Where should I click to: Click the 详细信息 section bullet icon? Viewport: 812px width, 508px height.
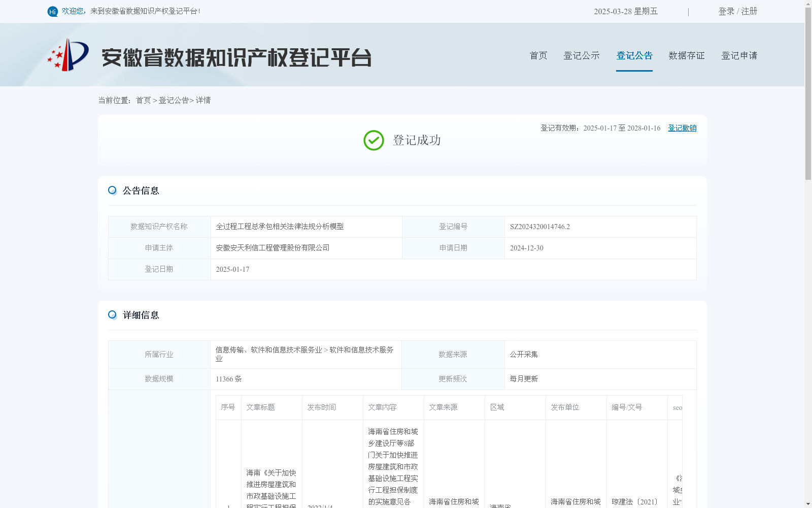point(112,315)
